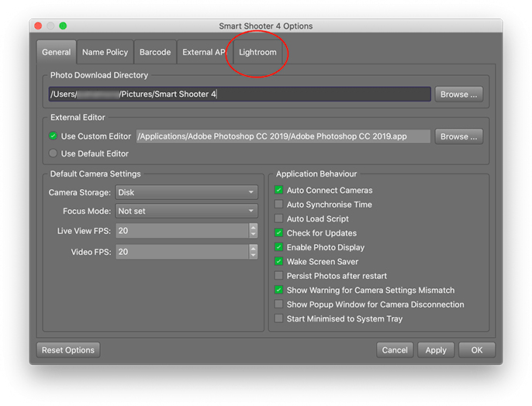Click the Photo Download Directory path field
The image size is (532, 406).
pyautogui.click(x=240, y=95)
